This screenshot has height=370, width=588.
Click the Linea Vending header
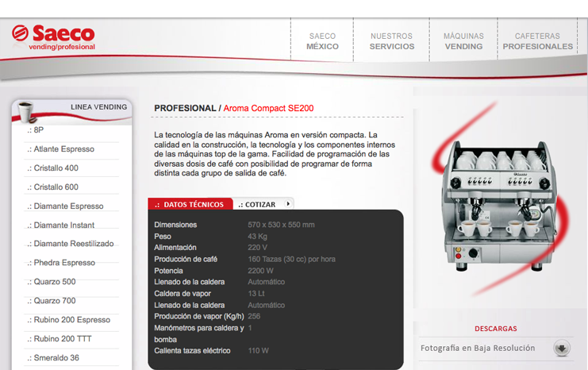coord(98,107)
